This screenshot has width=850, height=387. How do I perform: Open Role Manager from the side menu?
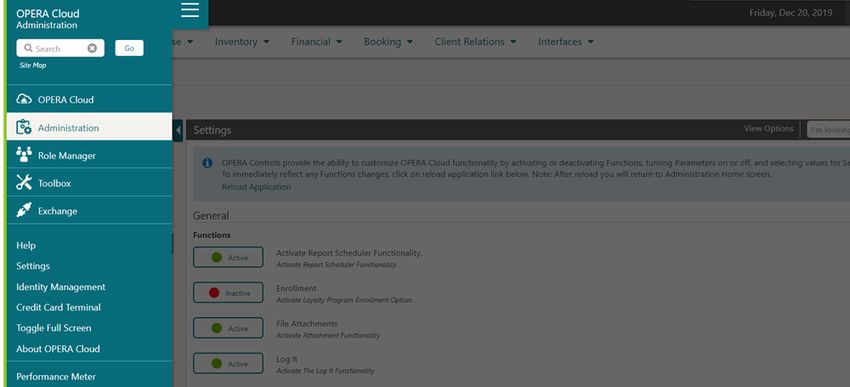[x=89, y=155]
